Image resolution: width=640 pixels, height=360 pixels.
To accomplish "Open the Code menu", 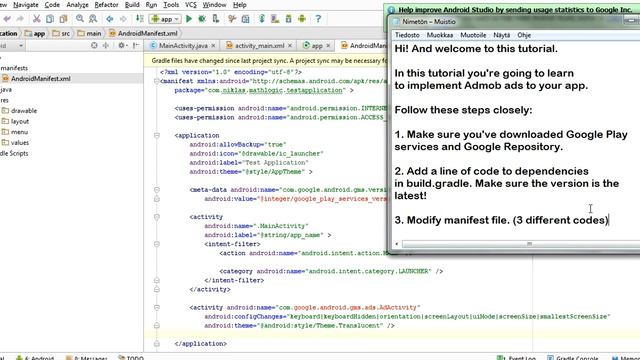I will tap(52, 5).
